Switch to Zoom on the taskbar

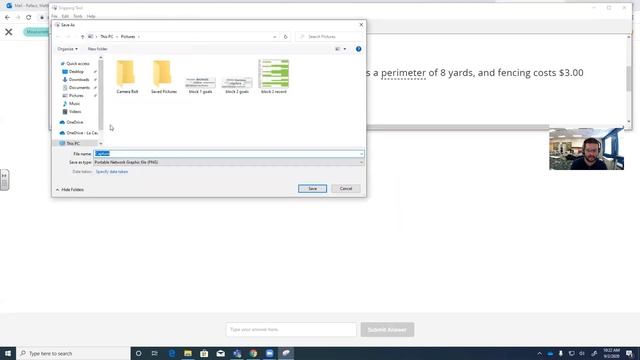(x=269, y=353)
